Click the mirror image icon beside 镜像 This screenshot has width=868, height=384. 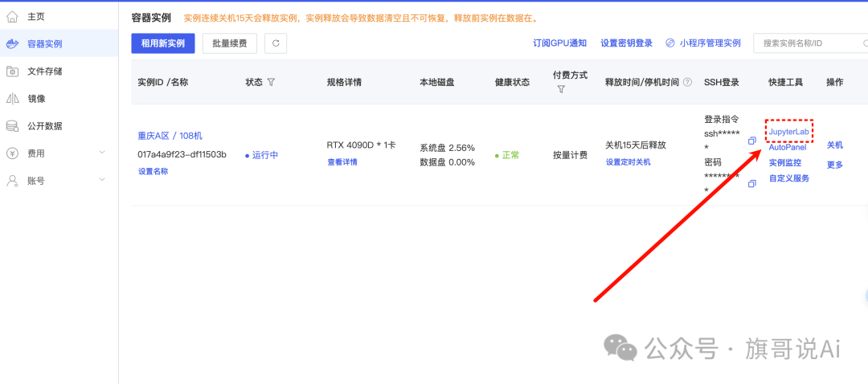point(12,99)
